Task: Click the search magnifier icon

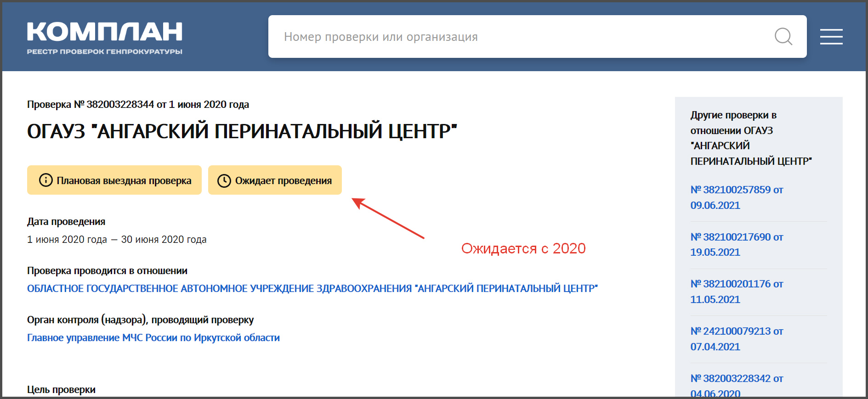Action: [x=783, y=36]
